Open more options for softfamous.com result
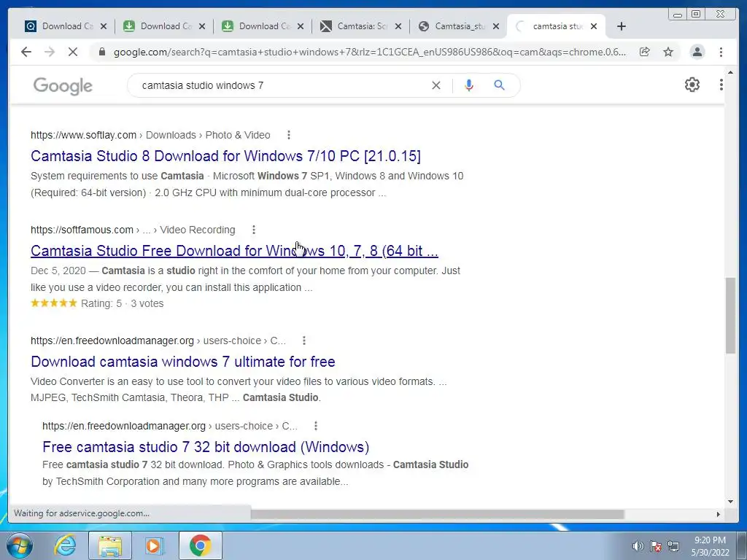Viewport: 747px width, 560px height. pyautogui.click(x=254, y=230)
